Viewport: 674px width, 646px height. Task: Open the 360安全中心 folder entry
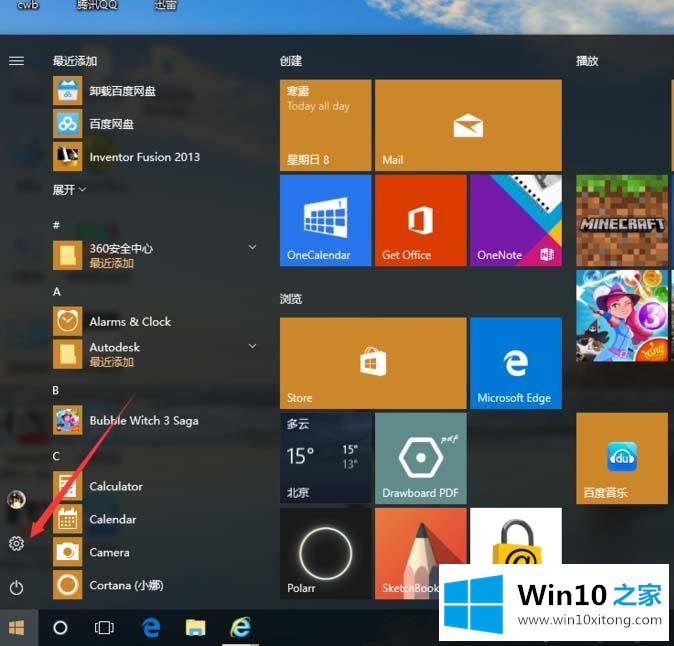(156, 255)
